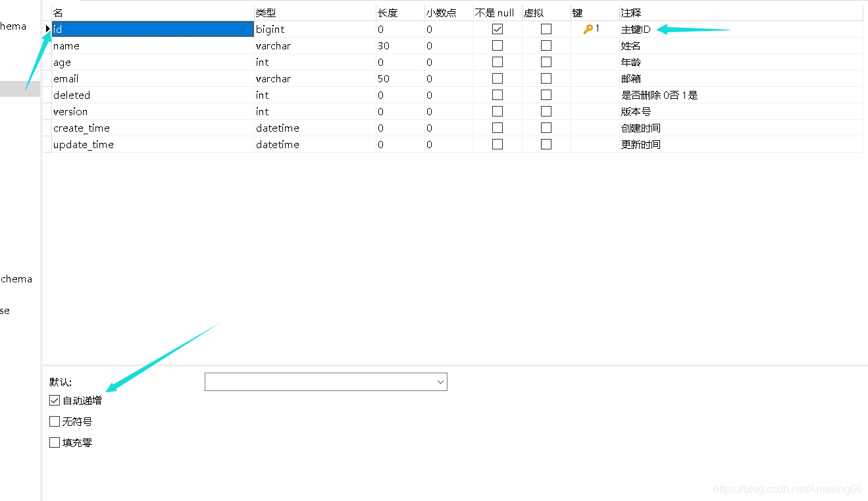Enable Not null for the deleted field
The image size is (868, 501).
coord(498,95)
